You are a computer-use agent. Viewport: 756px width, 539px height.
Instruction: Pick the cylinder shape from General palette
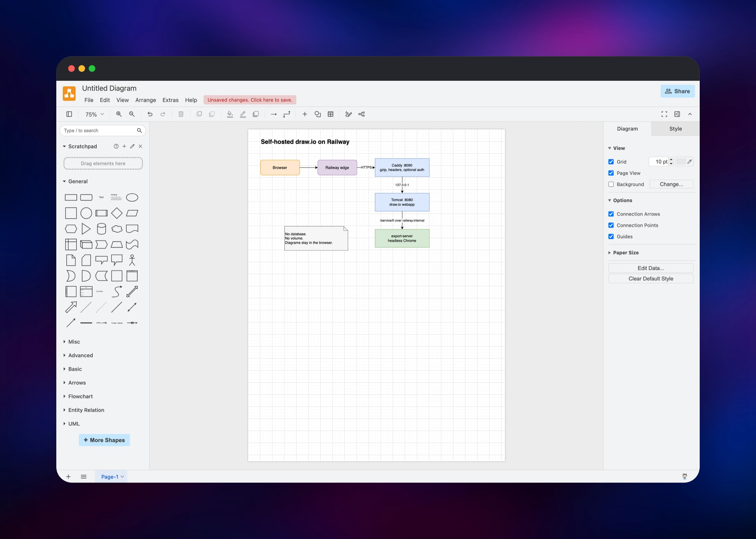[101, 229]
